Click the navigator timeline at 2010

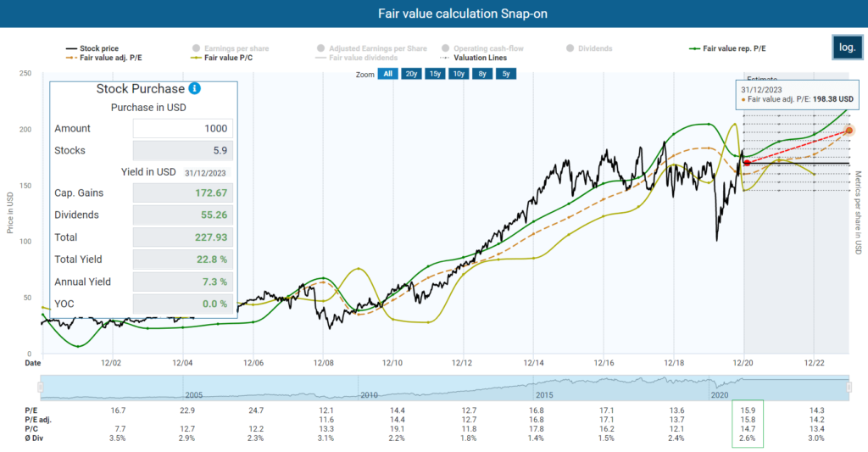[x=369, y=395]
